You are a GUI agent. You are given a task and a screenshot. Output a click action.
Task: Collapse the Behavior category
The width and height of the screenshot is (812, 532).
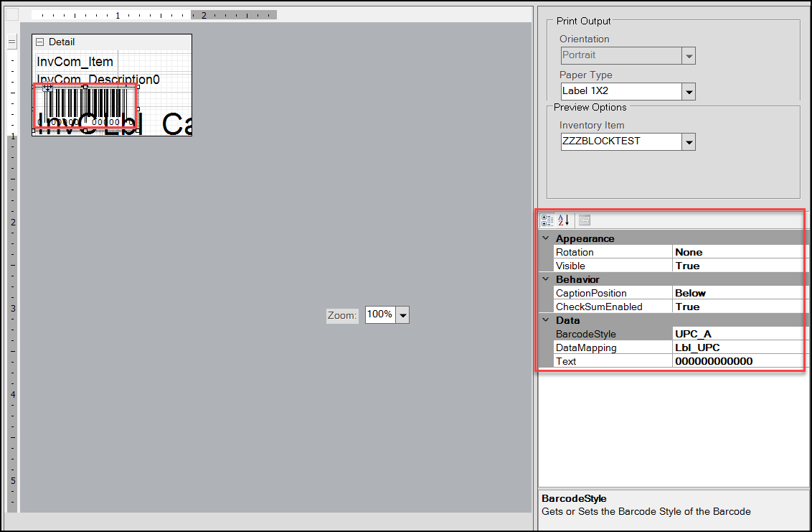click(x=545, y=279)
